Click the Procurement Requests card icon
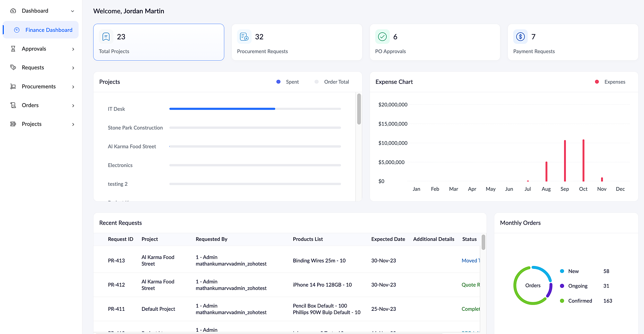The image size is (644, 334). coord(244,37)
